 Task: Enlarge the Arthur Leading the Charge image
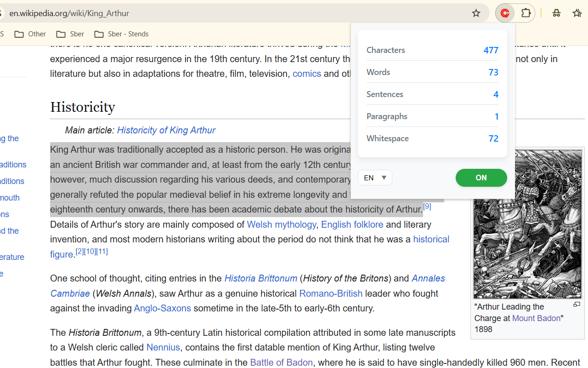point(577,305)
